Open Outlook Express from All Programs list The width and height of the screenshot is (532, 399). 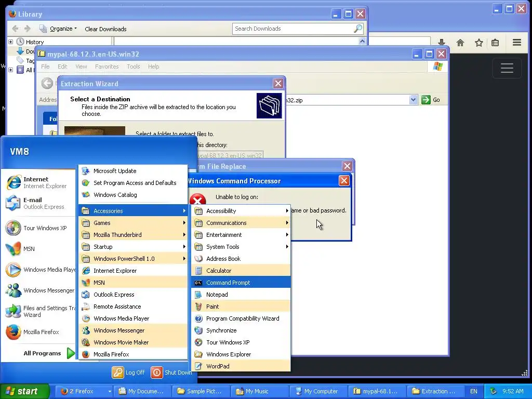133,295
